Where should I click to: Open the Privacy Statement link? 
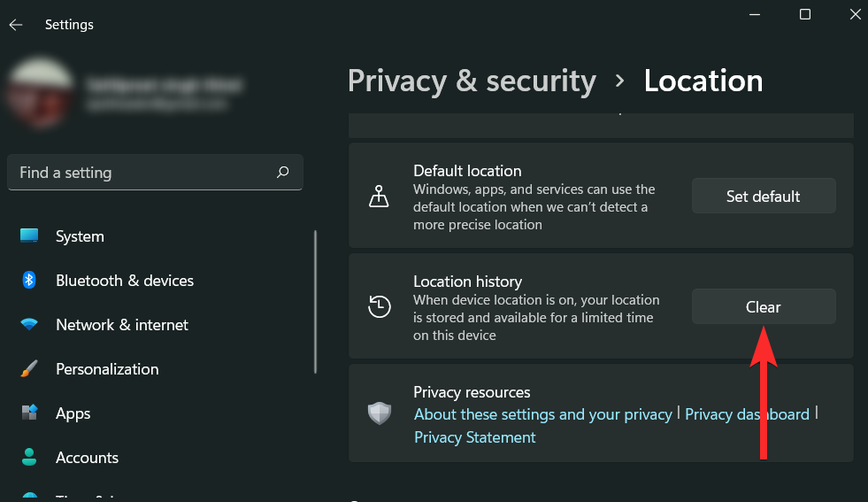(474, 437)
